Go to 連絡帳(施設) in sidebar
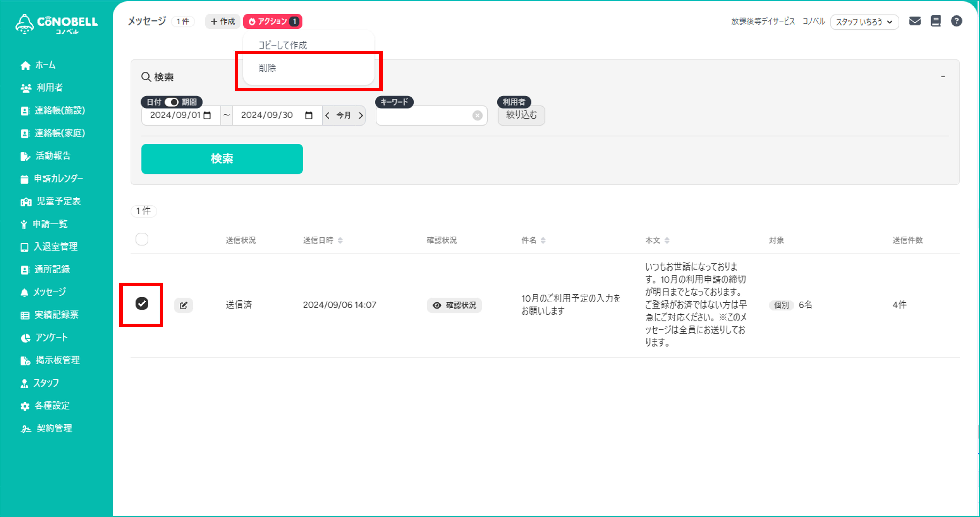 pyautogui.click(x=53, y=110)
